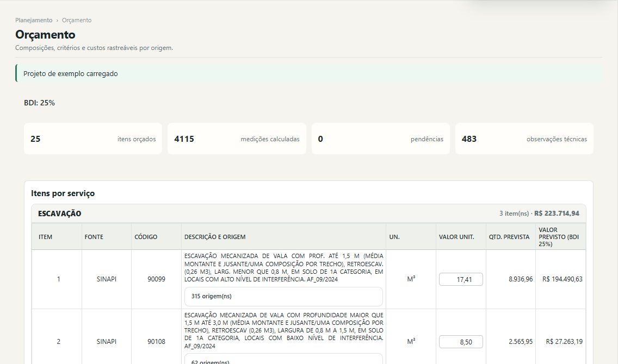Select the Orçamento breadcrumb item
Image resolution: width=618 pixels, height=364 pixels.
77,20
